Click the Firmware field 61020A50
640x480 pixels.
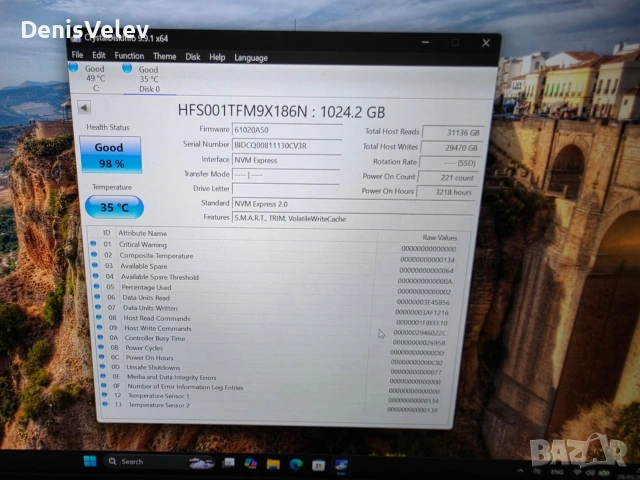point(287,130)
